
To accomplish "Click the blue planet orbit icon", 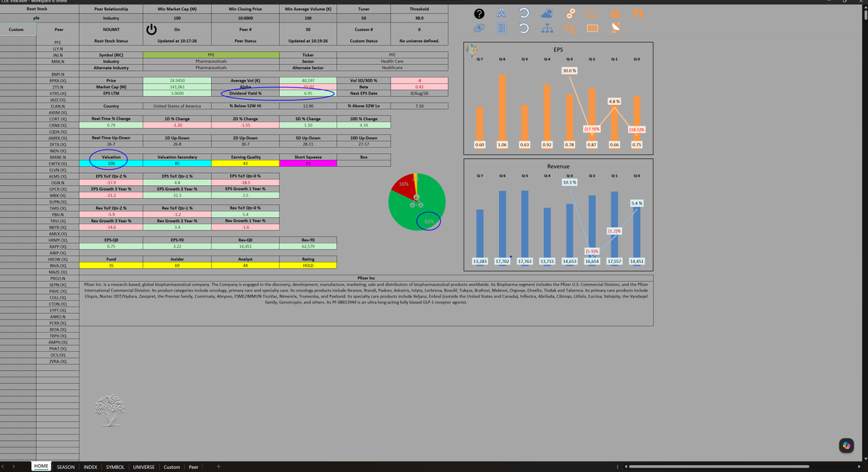I will [479, 28].
